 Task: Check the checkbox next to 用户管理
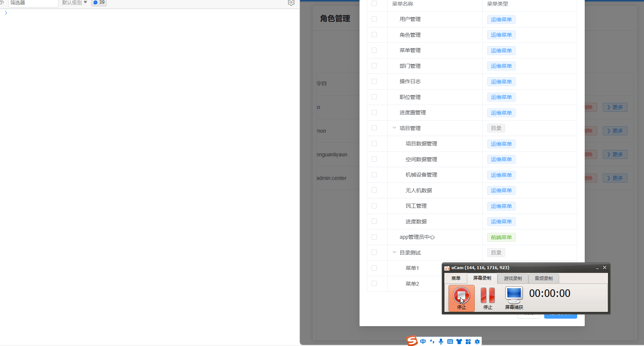tap(374, 19)
